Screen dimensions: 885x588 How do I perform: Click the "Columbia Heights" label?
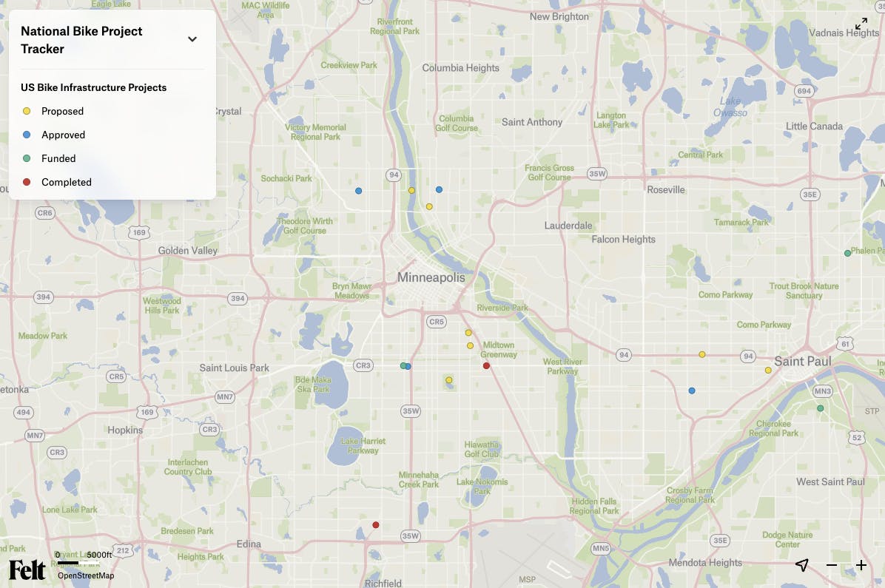pyautogui.click(x=460, y=68)
